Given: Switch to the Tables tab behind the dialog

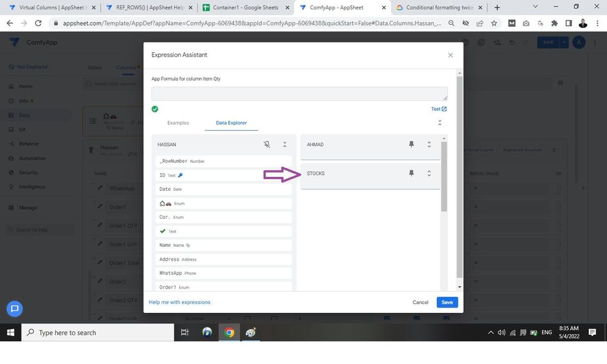Looking at the screenshot, I should pos(94,67).
